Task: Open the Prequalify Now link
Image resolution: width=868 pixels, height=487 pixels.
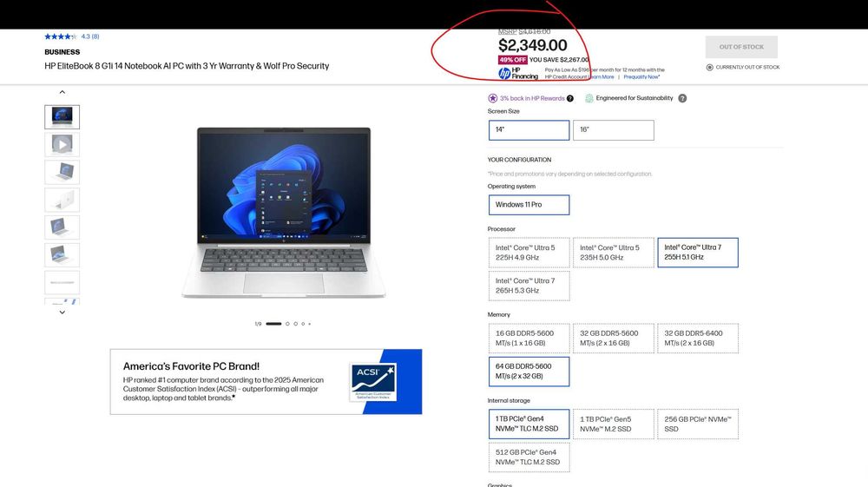Action: [x=641, y=77]
